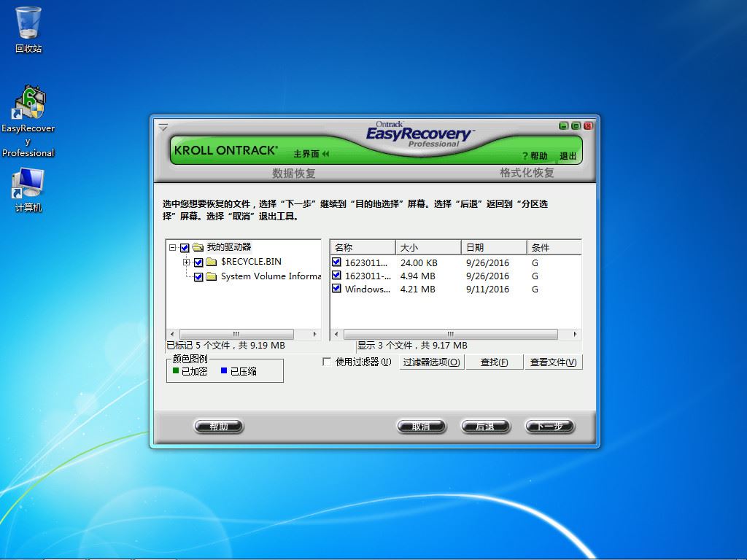Screen dimensions: 747x560
Task: Click the 4.94 MB size cell
Action: pyautogui.click(x=418, y=276)
